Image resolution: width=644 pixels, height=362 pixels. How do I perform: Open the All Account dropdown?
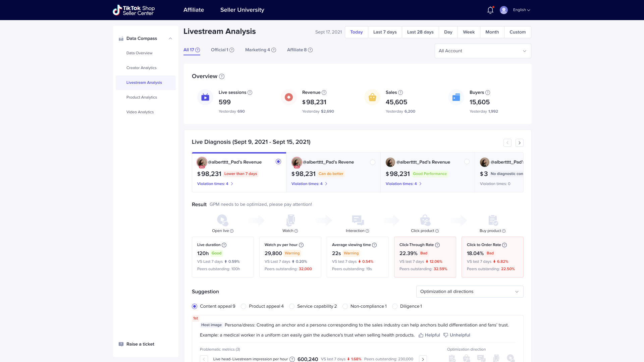483,51
